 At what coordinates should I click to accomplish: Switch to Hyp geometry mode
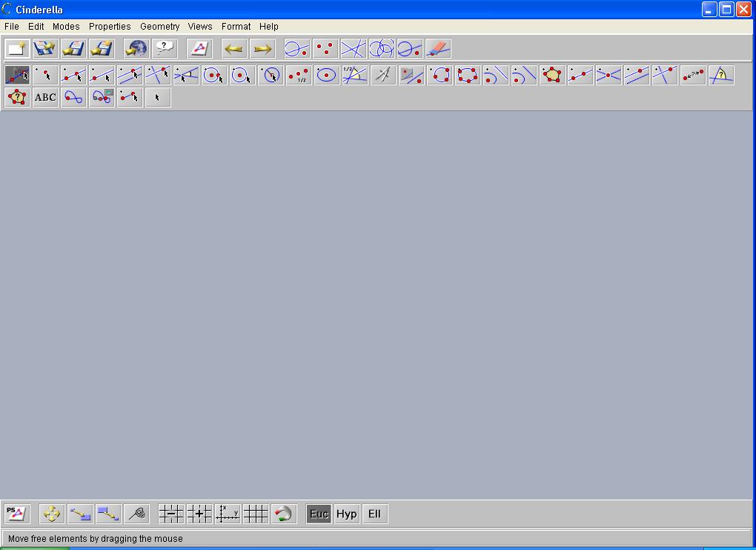(x=346, y=514)
